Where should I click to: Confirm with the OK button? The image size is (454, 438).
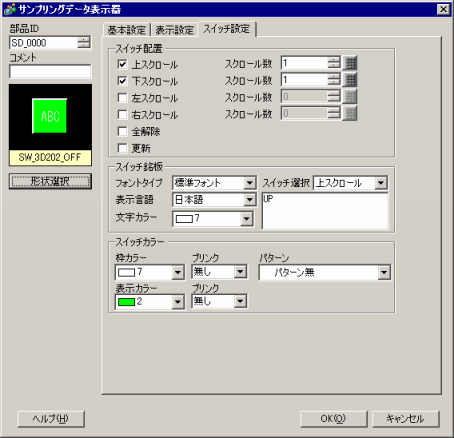click(x=334, y=419)
